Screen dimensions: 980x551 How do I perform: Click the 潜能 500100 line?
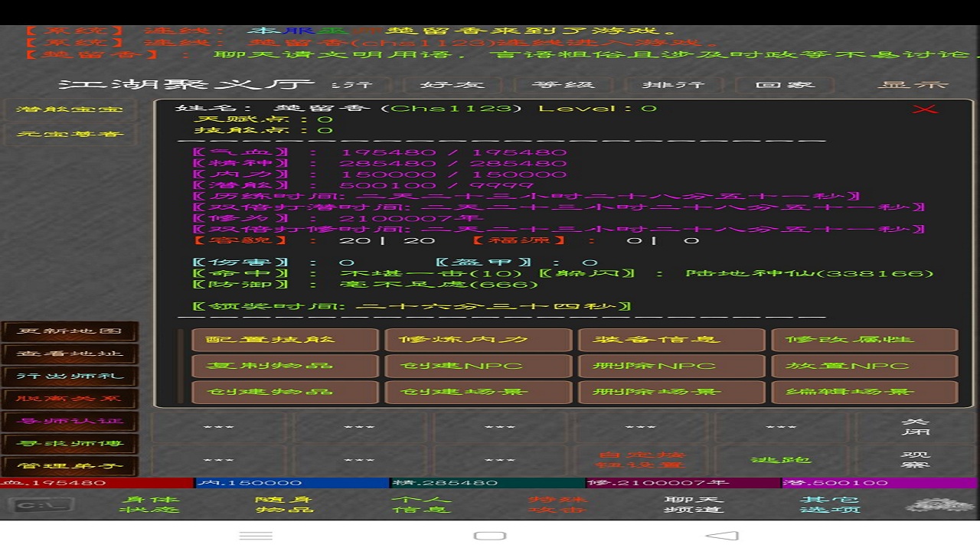coord(363,185)
